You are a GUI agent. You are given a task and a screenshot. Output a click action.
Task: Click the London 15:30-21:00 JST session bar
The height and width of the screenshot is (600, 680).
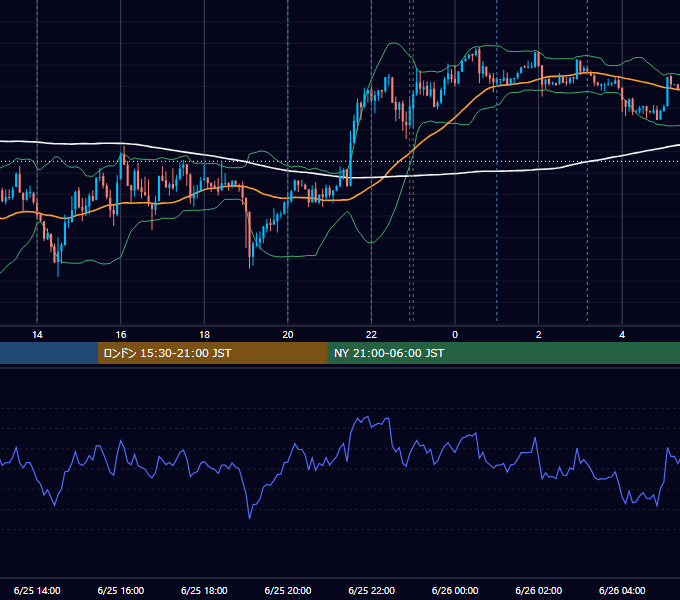click(212, 353)
